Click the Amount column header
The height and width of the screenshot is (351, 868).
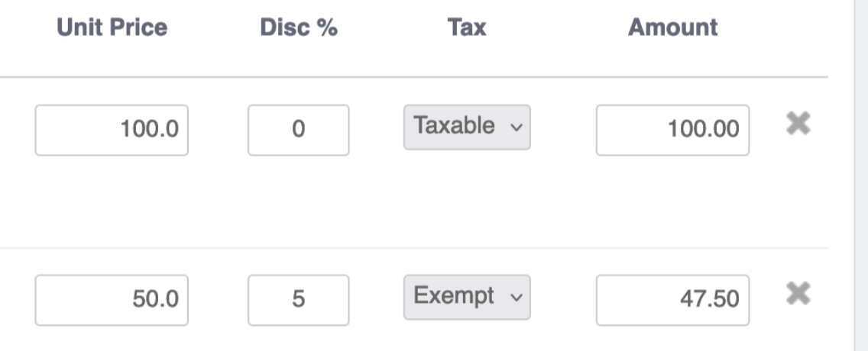click(672, 27)
